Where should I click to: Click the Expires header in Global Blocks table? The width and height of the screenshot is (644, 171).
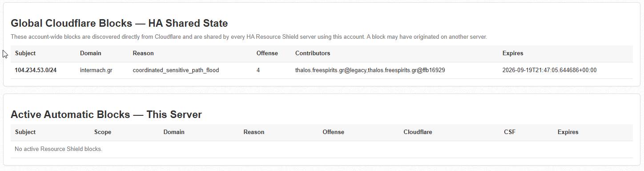click(513, 53)
